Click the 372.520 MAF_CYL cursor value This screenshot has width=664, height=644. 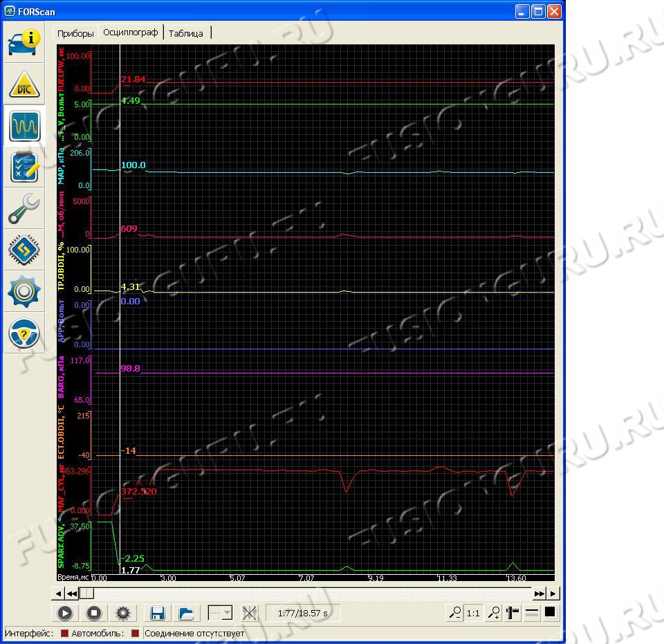click(x=139, y=492)
